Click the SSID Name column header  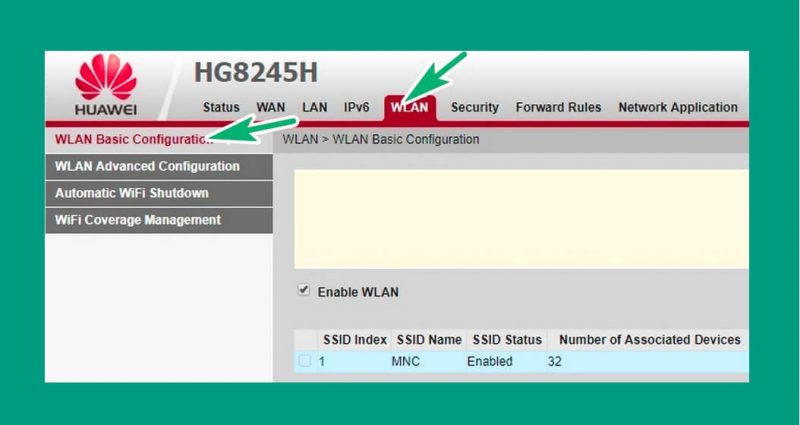pyautogui.click(x=429, y=340)
